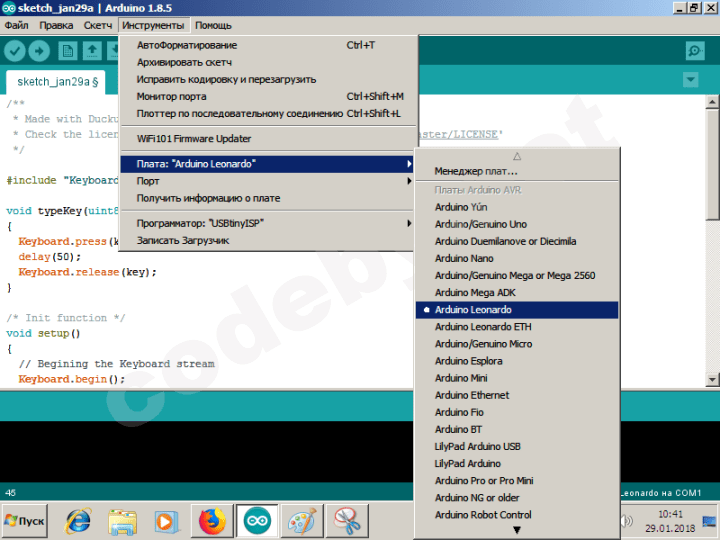Expand the Порт submenu
Viewport: 720px width, 540px height.
(x=269, y=181)
